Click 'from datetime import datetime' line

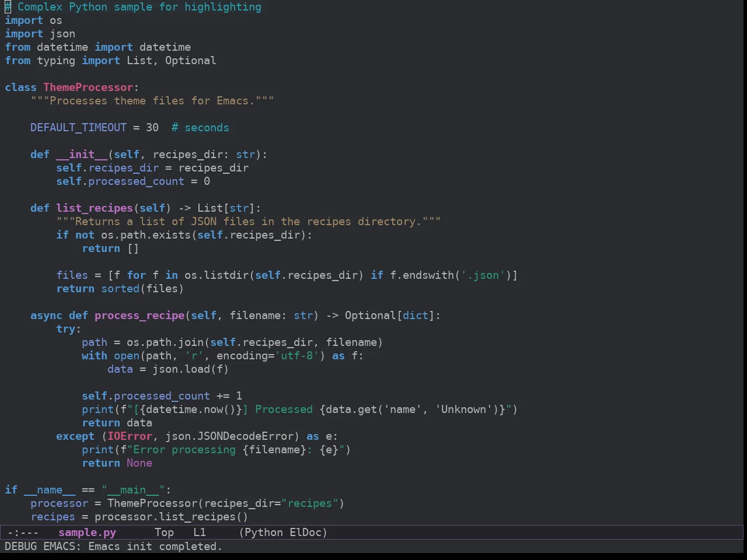(97, 47)
